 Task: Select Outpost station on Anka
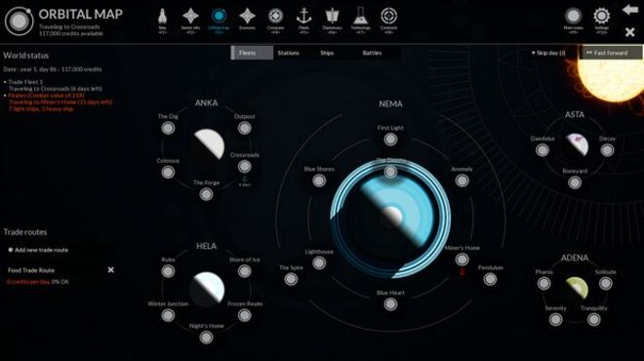coord(244,128)
